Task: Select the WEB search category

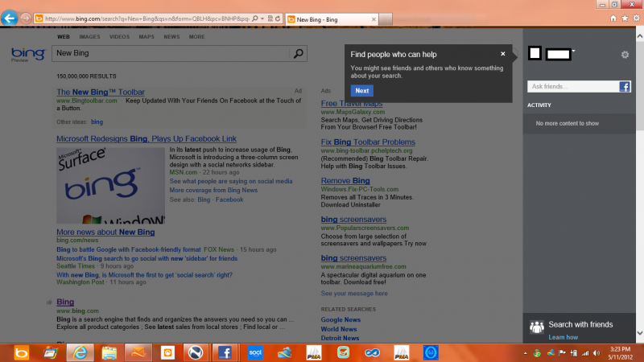Action: point(64,36)
